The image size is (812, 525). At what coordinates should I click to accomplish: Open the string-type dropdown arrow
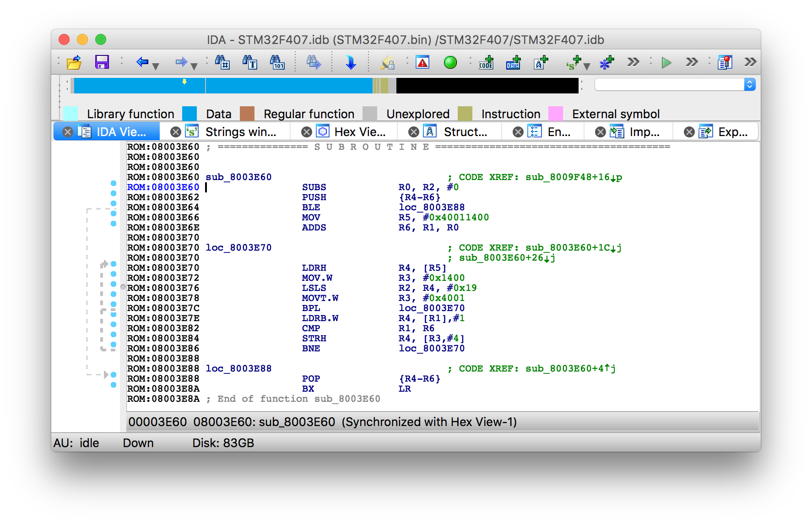[x=587, y=66]
